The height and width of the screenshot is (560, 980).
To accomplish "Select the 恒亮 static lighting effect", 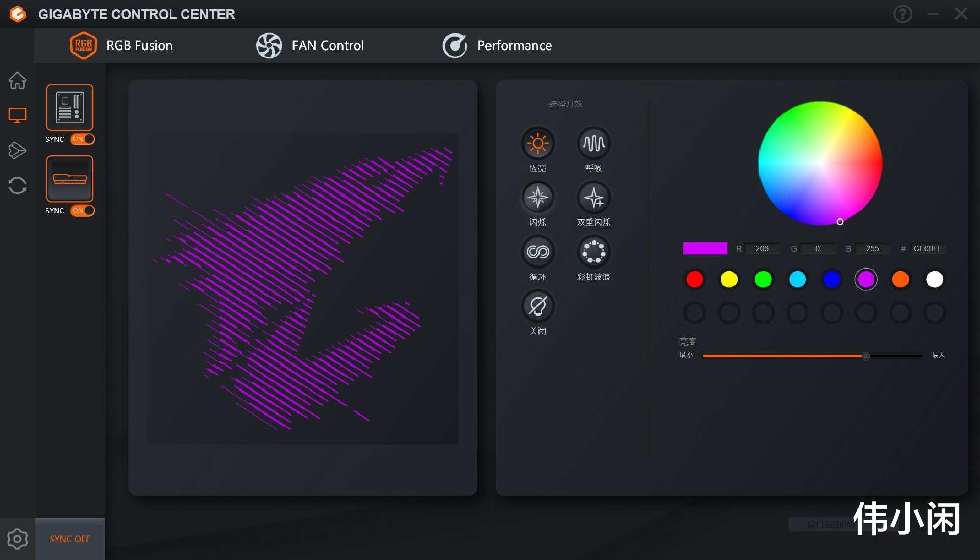I will (537, 143).
